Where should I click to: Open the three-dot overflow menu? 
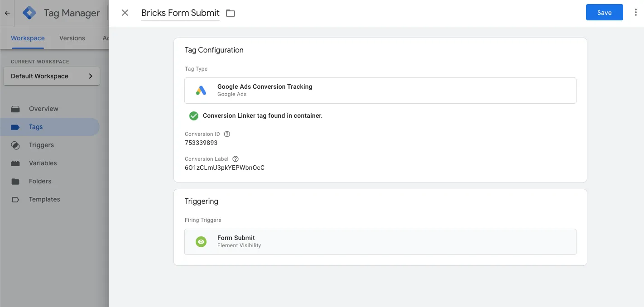pyautogui.click(x=636, y=12)
